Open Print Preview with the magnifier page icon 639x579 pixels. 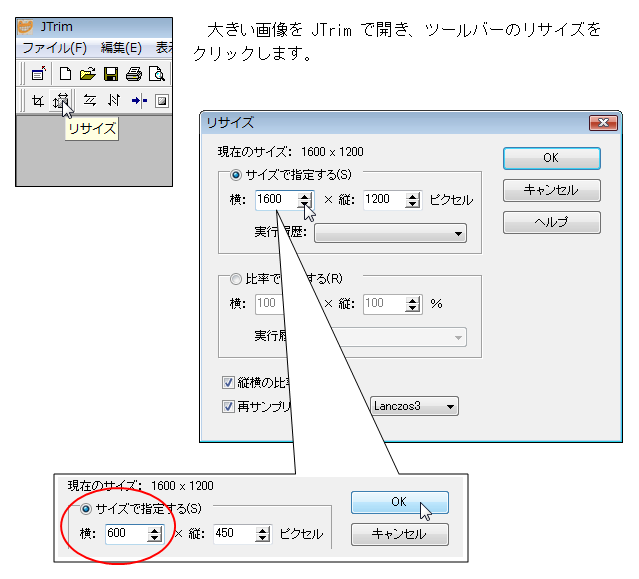pos(157,73)
